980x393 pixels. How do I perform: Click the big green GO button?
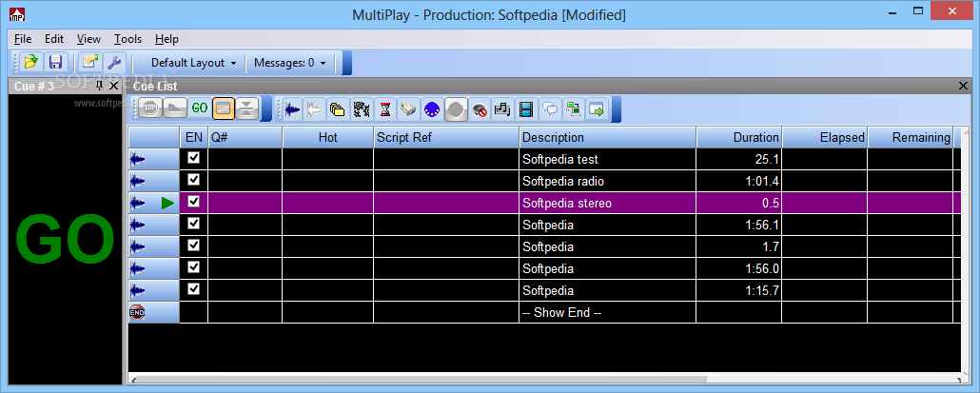click(x=65, y=240)
